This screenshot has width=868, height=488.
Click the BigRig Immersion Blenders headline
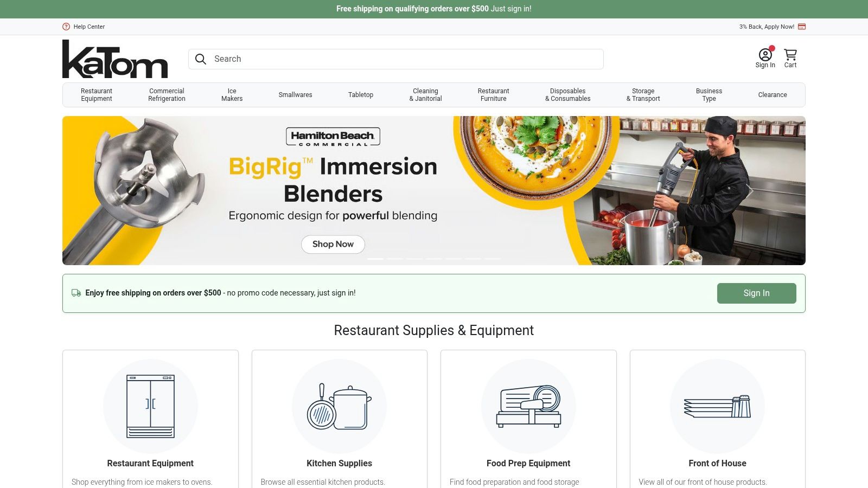click(x=333, y=180)
